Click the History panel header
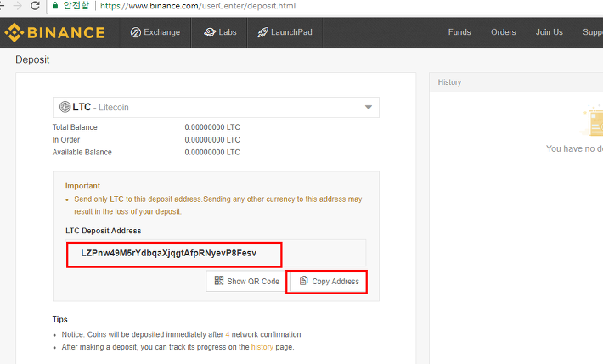The width and height of the screenshot is (603, 364). click(x=516, y=82)
